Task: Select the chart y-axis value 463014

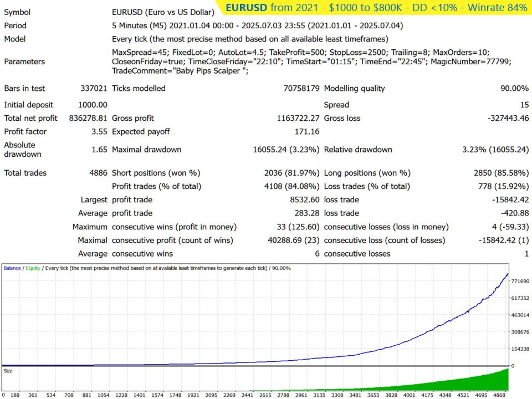Action: click(520, 315)
